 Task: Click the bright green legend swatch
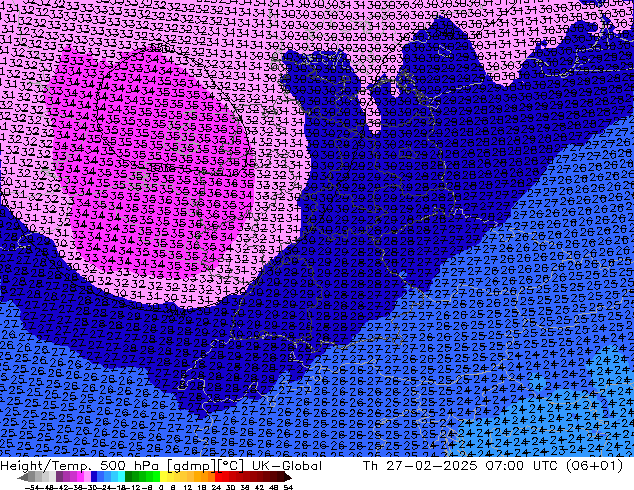pyautogui.click(x=156, y=477)
